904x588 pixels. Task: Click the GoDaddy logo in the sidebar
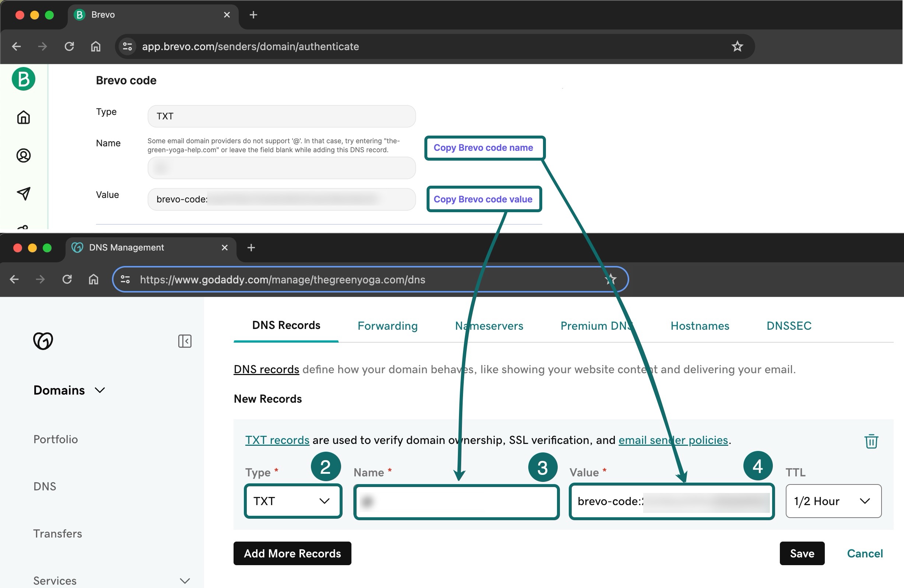[x=43, y=341]
